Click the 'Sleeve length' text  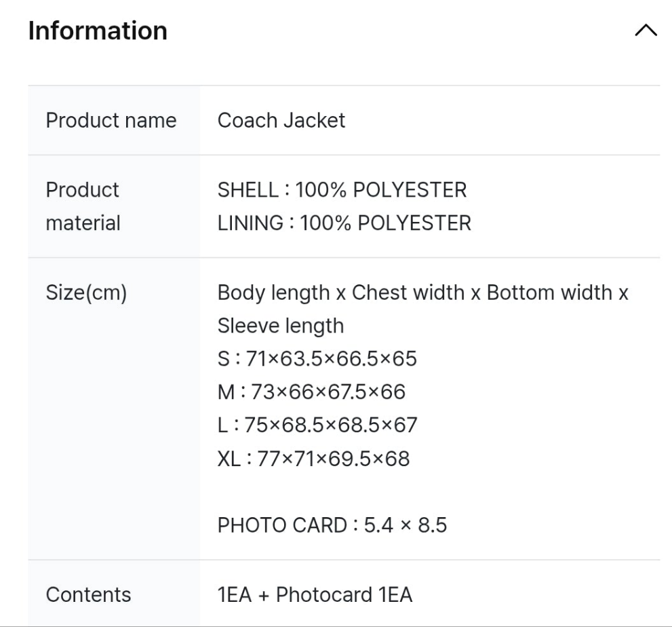click(280, 326)
